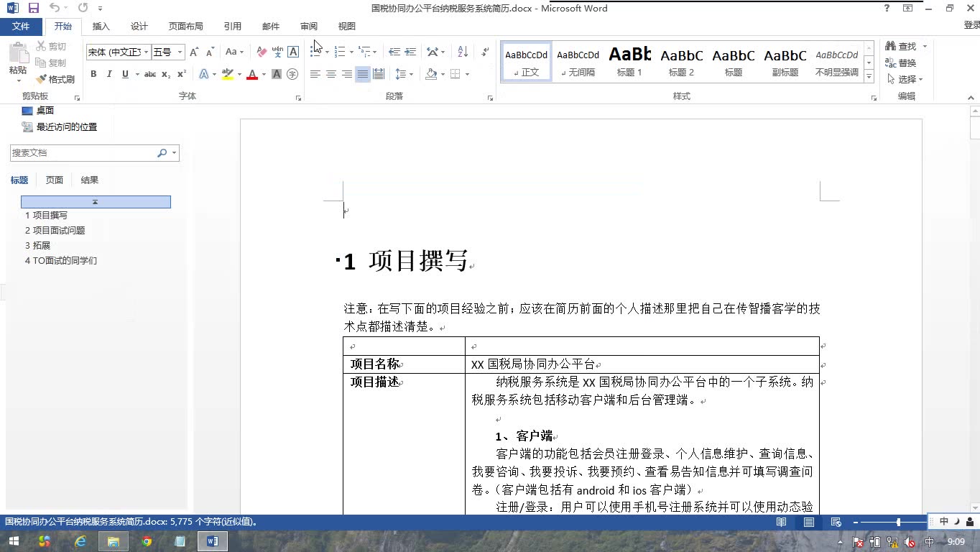Switch to the Review (审阅) tab
Screen dimensions: 980x552
pyautogui.click(x=309, y=26)
